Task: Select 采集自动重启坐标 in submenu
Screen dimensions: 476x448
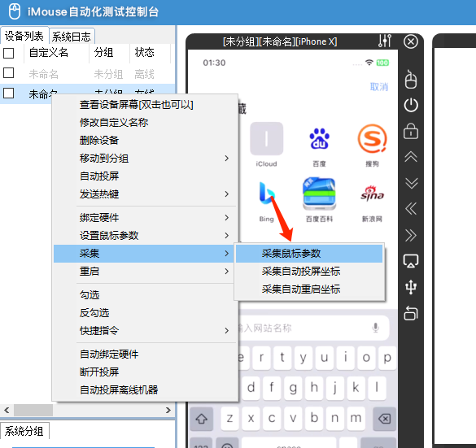Action: pos(309,289)
